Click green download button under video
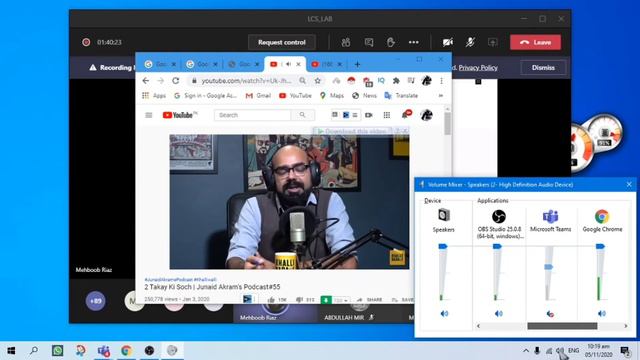Screen dimensions: 640x360 pyautogui.click(x=326, y=300)
